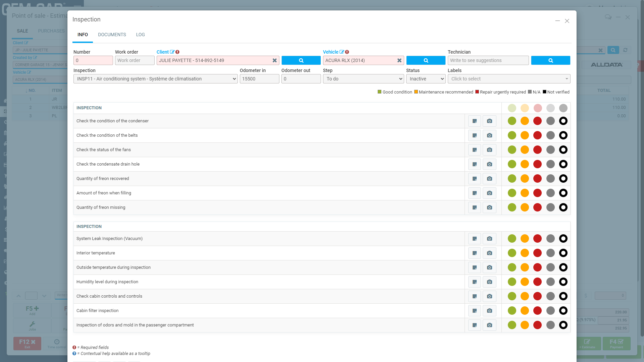Open ALLDATA button in background window

pos(607,65)
